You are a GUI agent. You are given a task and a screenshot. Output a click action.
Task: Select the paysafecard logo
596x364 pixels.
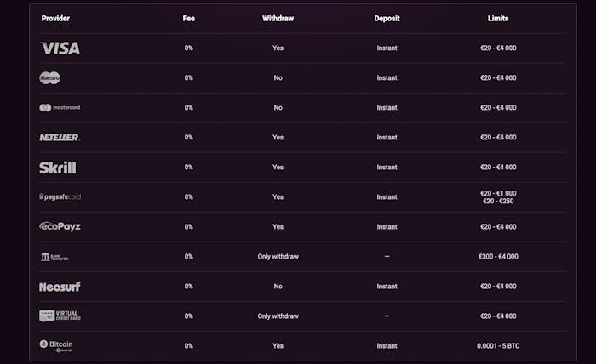point(60,196)
